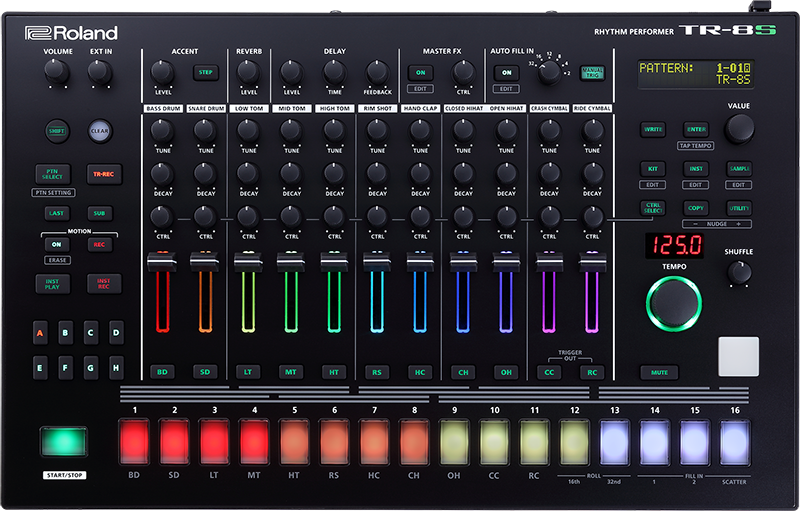
Task: Click the EXT IN knob
Action: click(99, 71)
